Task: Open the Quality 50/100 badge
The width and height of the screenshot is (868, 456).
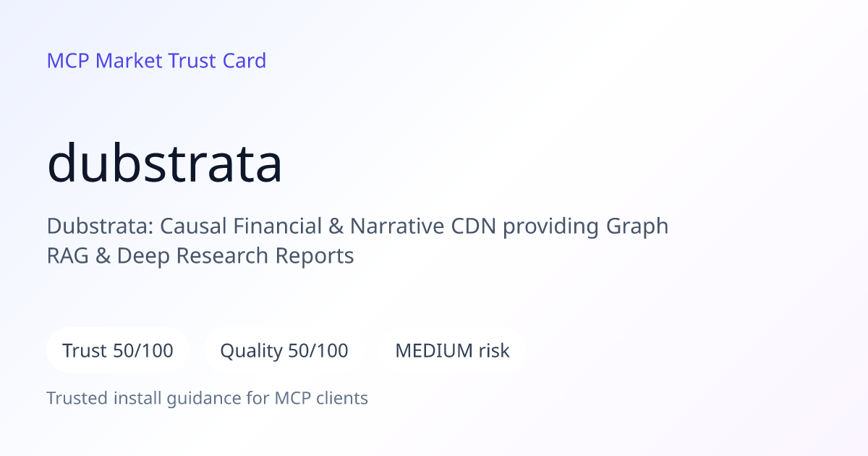Action: click(284, 351)
